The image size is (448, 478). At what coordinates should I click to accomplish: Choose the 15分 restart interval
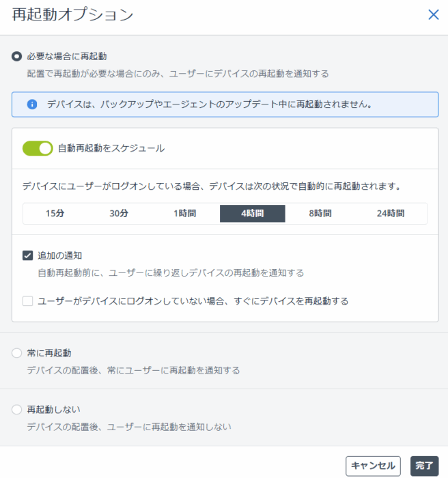click(x=55, y=213)
